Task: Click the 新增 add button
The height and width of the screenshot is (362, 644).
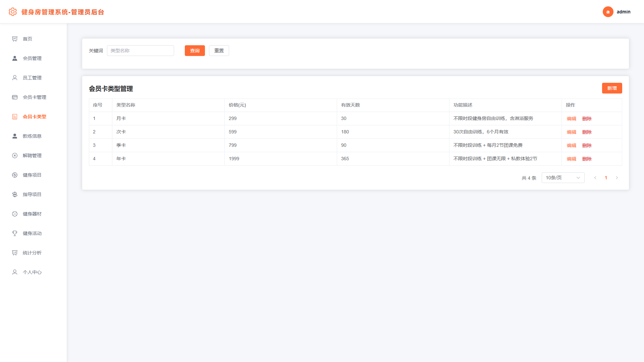Action: tap(612, 88)
